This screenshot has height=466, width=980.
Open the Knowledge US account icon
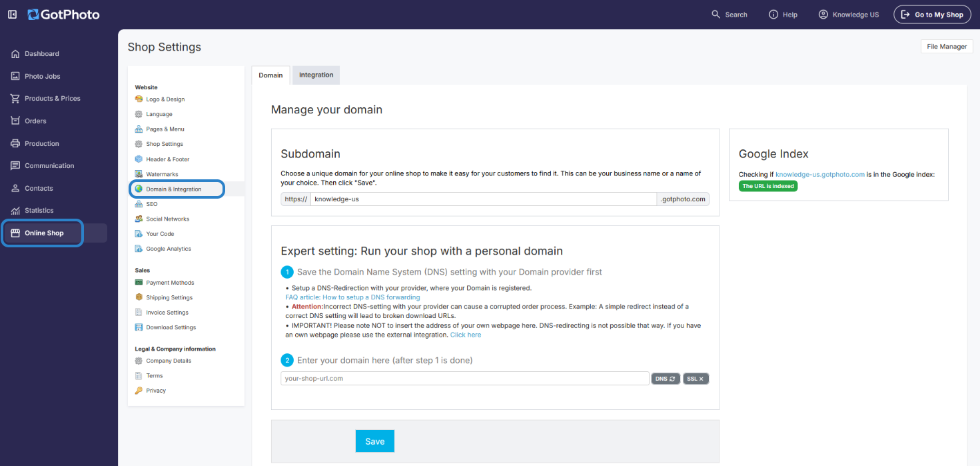tap(823, 14)
